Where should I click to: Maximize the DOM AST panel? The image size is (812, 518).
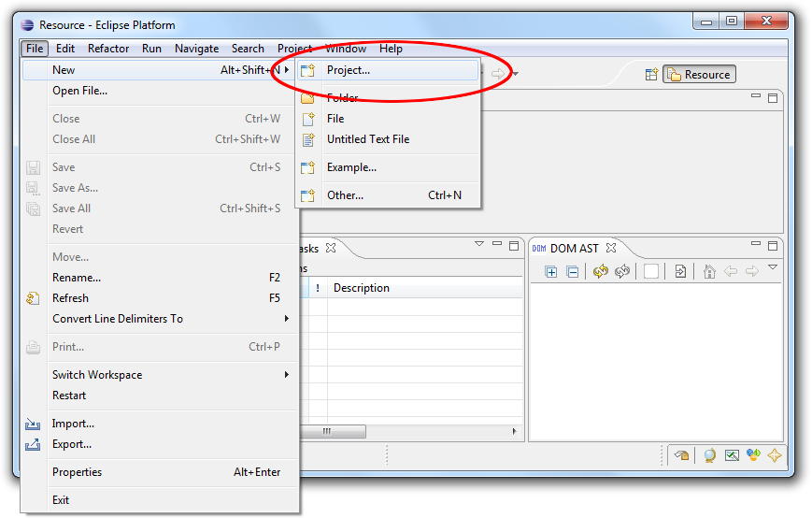773,246
